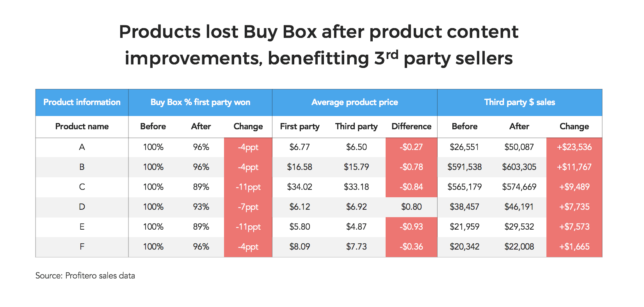Click the Source: Profitero sales data text
Image resolution: width=644 pixels, height=307 pixels.
85,276
